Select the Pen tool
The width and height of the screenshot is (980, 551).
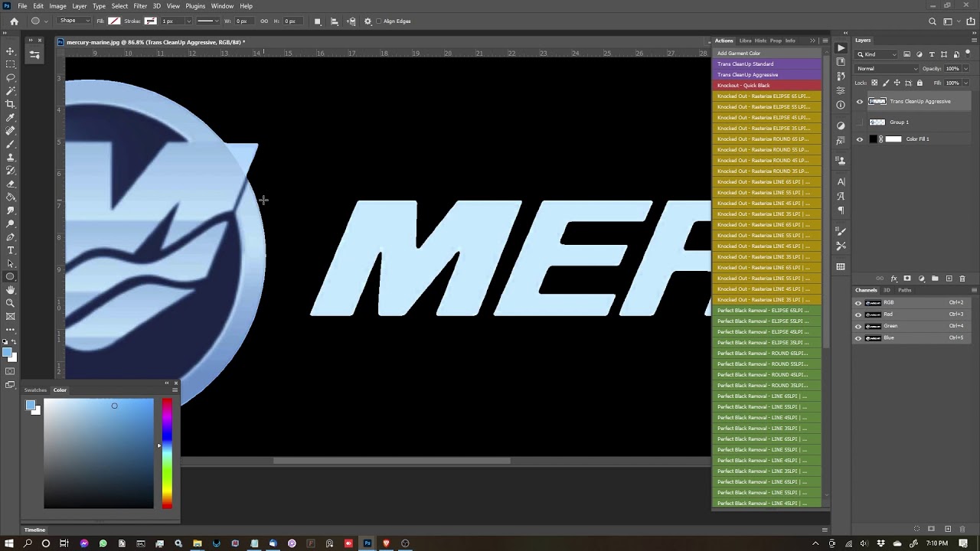coord(11,237)
